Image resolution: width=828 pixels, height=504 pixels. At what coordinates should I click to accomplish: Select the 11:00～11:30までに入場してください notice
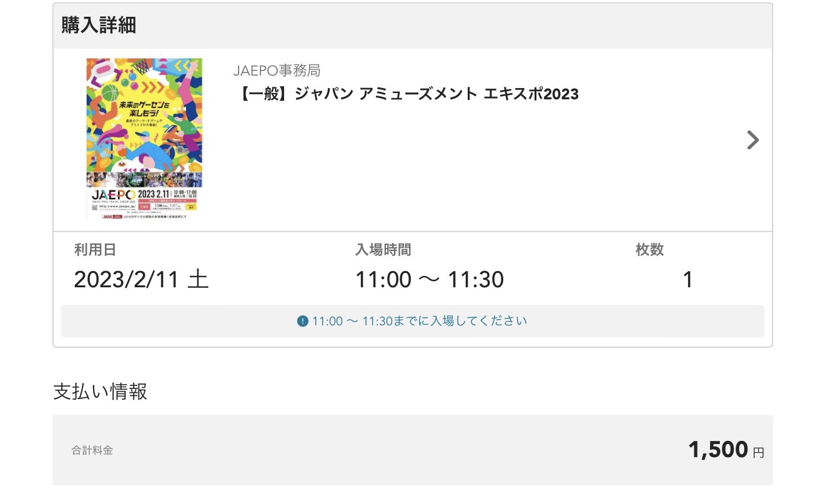point(413,321)
